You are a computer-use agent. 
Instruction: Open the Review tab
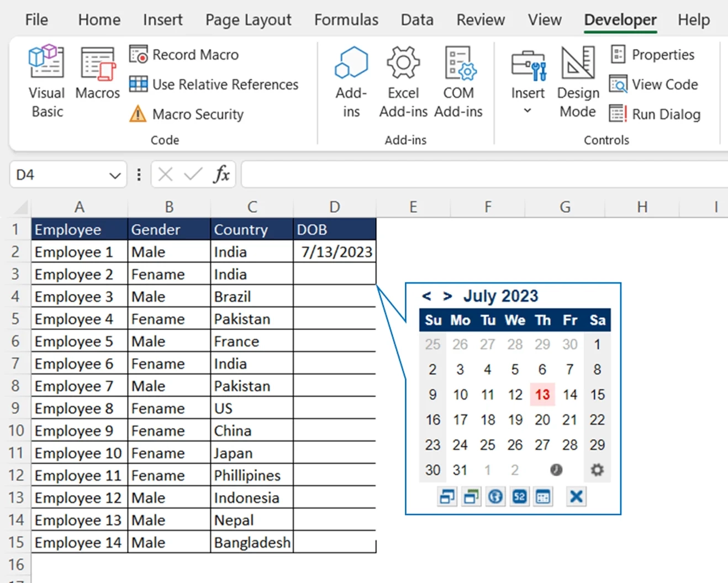point(481,20)
